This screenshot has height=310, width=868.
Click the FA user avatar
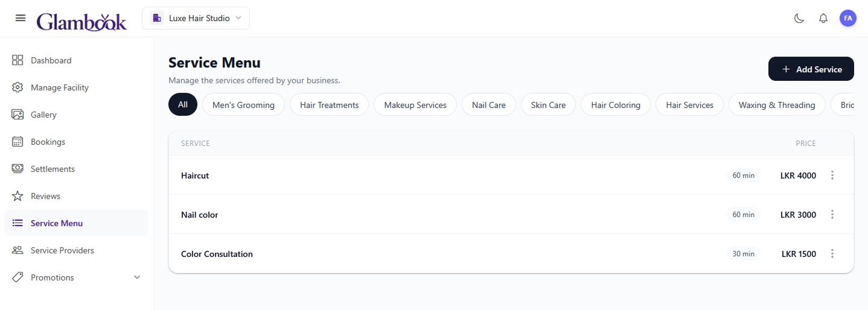tap(847, 18)
